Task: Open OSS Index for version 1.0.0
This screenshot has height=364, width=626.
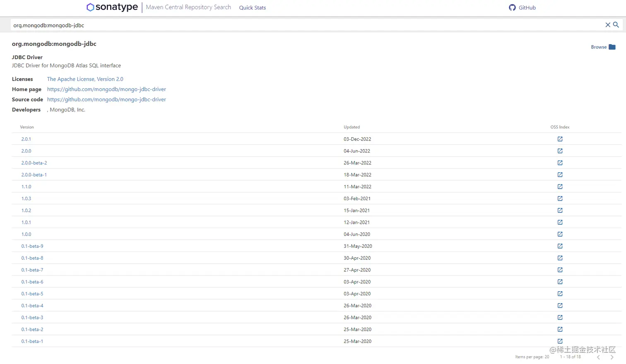Action: 560,234
